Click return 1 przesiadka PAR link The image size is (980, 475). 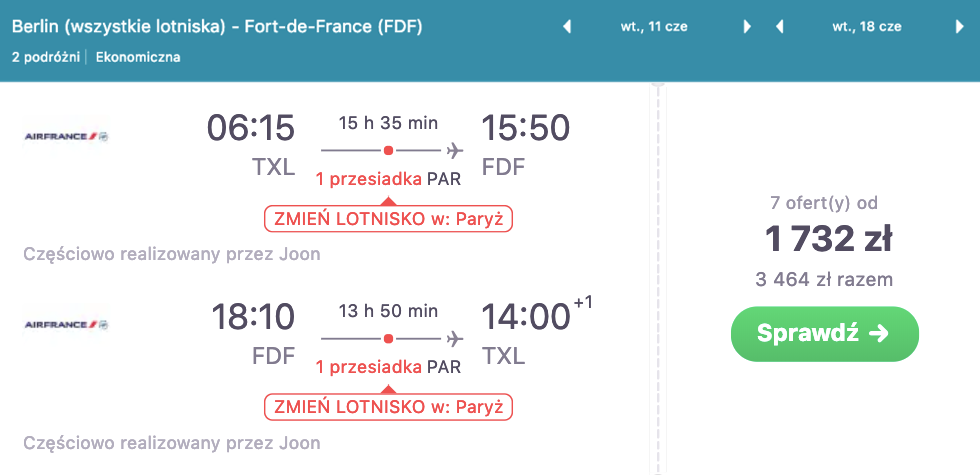[388, 367]
